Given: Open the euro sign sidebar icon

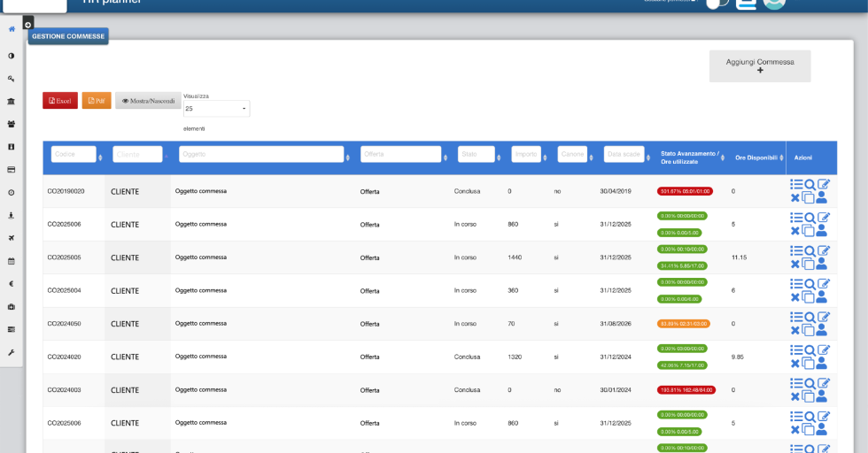Looking at the screenshot, I should [x=11, y=284].
